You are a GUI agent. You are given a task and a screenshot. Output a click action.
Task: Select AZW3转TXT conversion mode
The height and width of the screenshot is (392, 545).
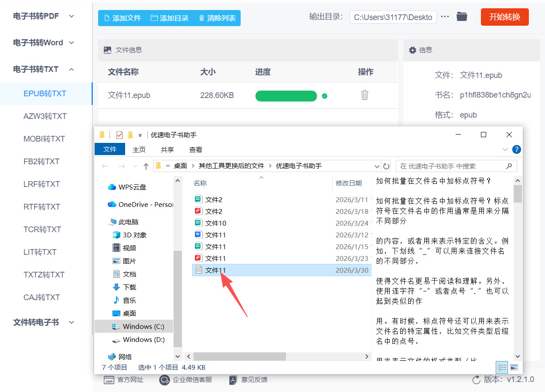coord(45,116)
